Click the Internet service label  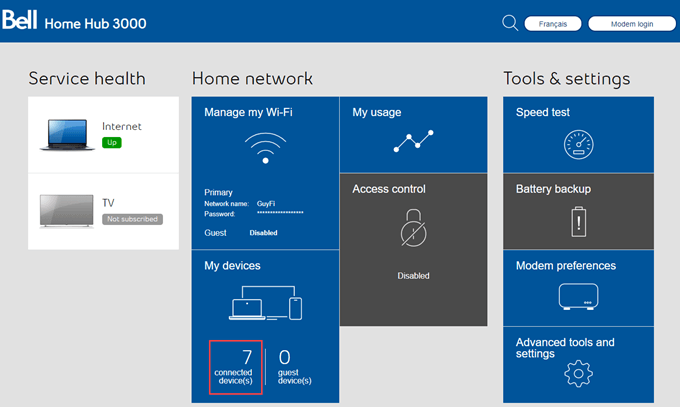pos(121,126)
